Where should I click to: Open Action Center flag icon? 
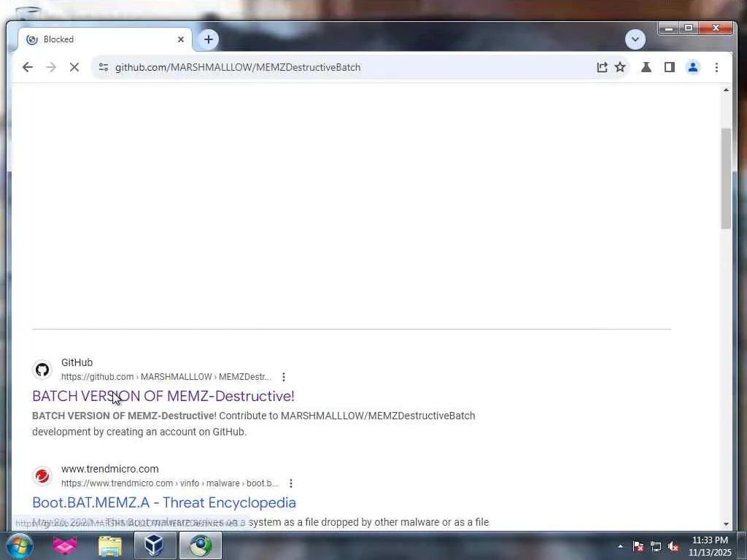point(638,546)
